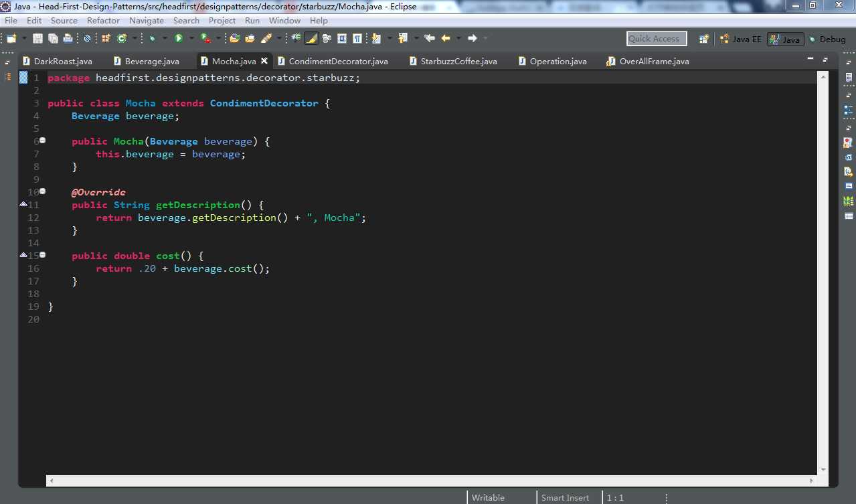
Task: Open the Problems view icon in right trim
Action: pyautogui.click(x=849, y=143)
